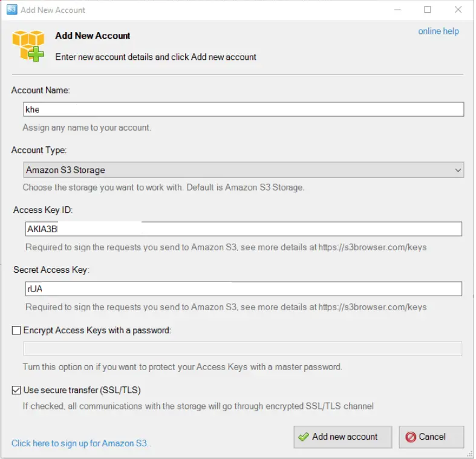Click the green checkmark on Add new account
The width and height of the screenshot is (476, 459).
[304, 437]
